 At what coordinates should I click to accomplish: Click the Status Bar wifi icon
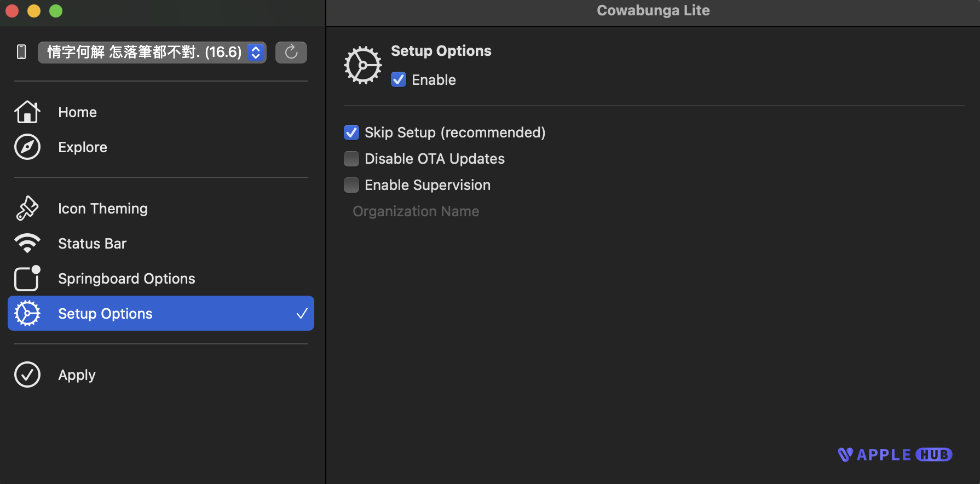click(x=27, y=243)
